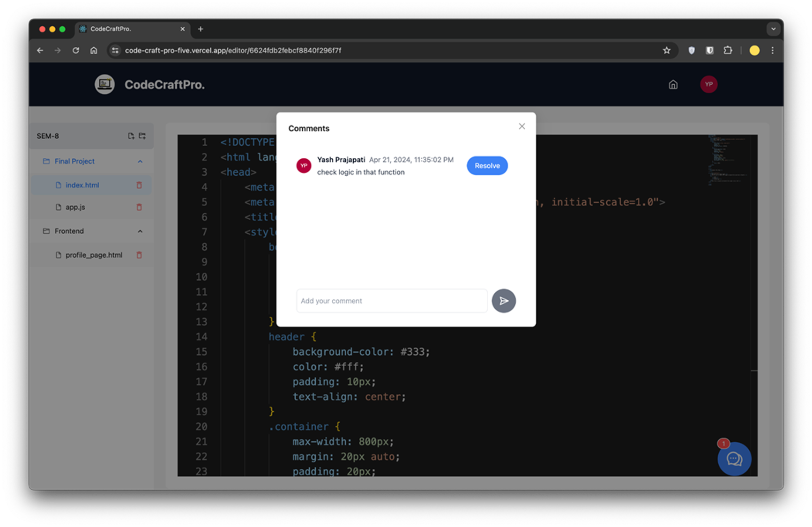Image resolution: width=812 pixels, height=527 pixels.
Task: Focus the Add your comment field
Action: click(x=392, y=301)
